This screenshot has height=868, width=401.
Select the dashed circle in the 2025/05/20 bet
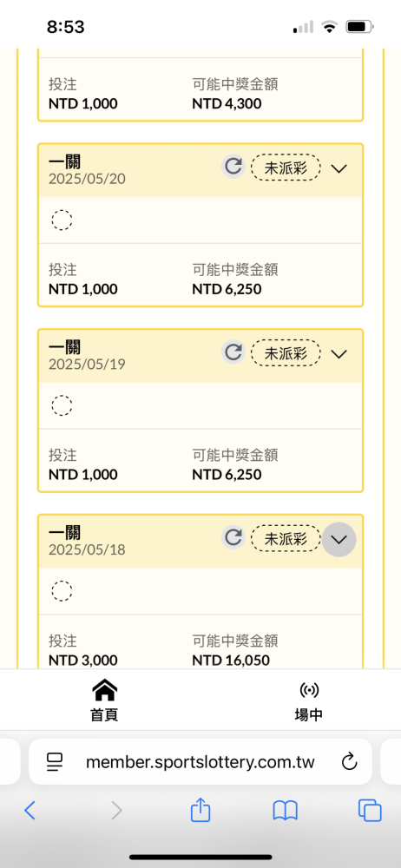pos(62,220)
